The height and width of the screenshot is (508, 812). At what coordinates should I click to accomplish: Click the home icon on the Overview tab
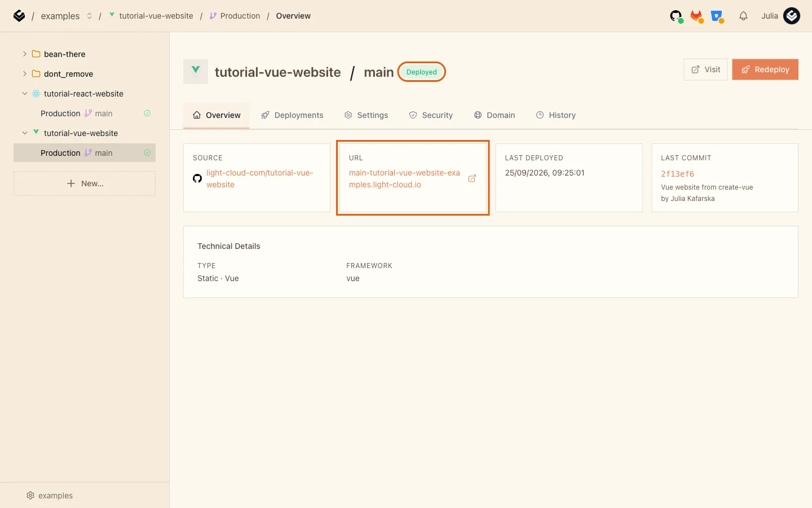[197, 115]
